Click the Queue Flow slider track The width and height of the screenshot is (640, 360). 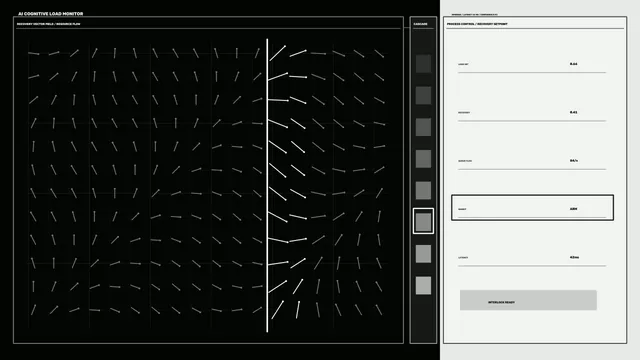pos(532,169)
